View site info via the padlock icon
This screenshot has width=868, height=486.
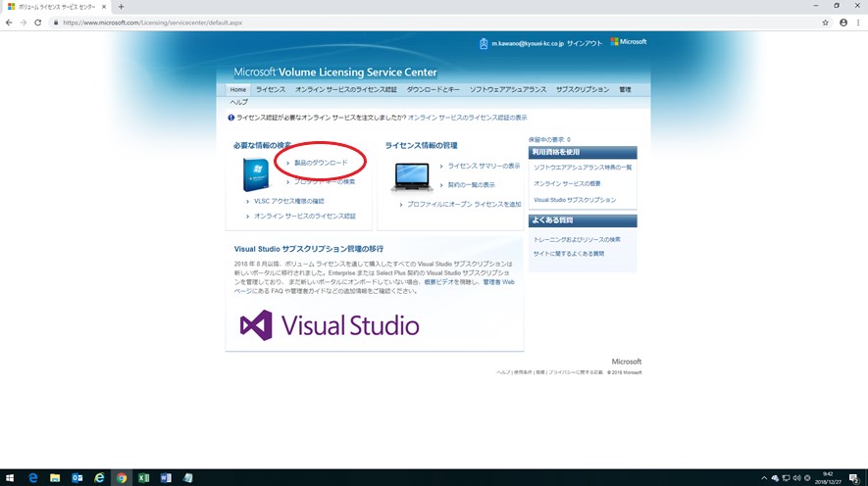[55, 23]
